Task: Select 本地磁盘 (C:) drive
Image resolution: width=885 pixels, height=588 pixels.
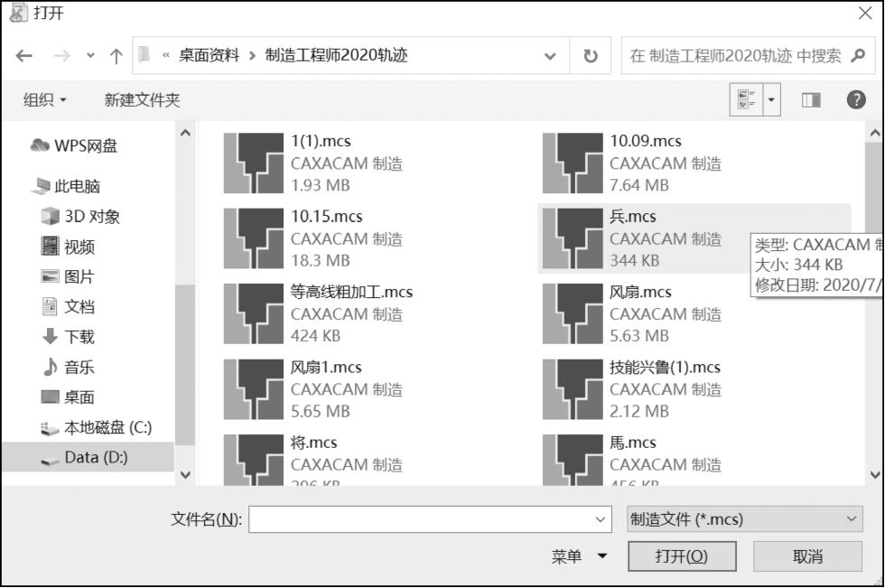Action: [x=97, y=428]
